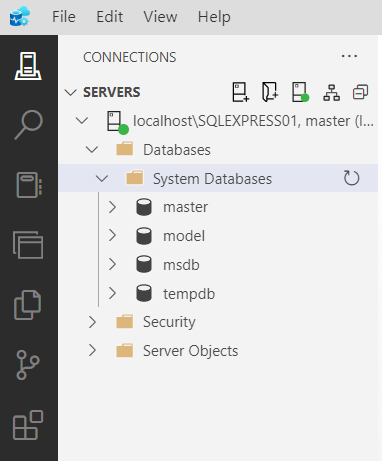This screenshot has width=382, height=461.
Task: Open the Search view icon
Action: (28, 125)
